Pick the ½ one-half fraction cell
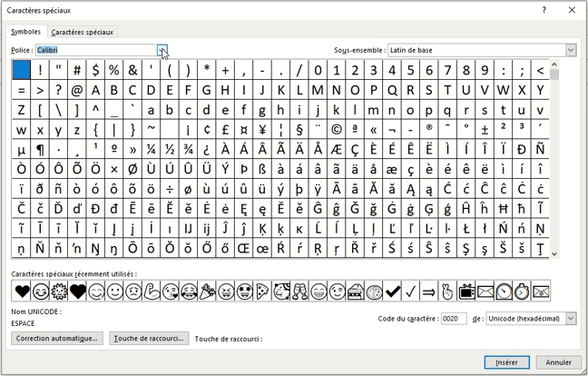The height and width of the screenshot is (376, 588). [171, 149]
